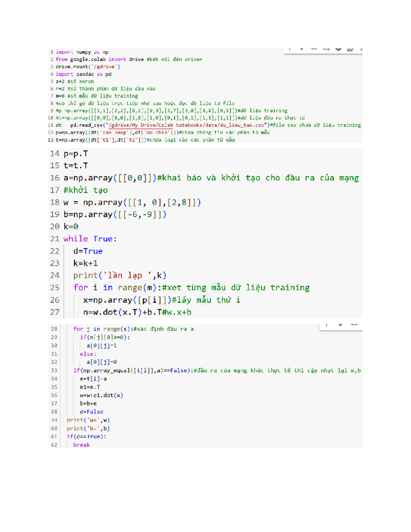
Task: Click the 'if(n[j][0]>=0):' line
Action: pos(105,337)
